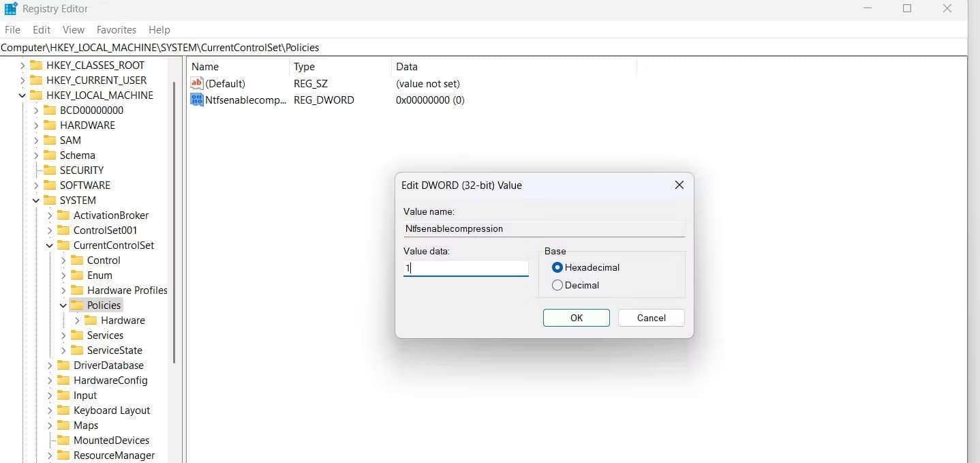Select the Policies folder icon
Viewport: 980px width, 463px height.
pos(78,305)
